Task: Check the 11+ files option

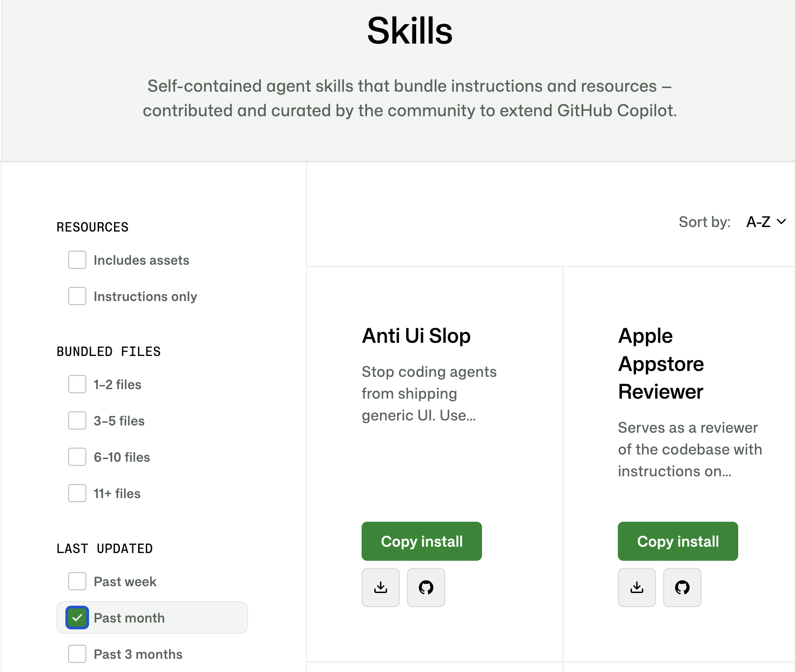Action: pyautogui.click(x=77, y=493)
